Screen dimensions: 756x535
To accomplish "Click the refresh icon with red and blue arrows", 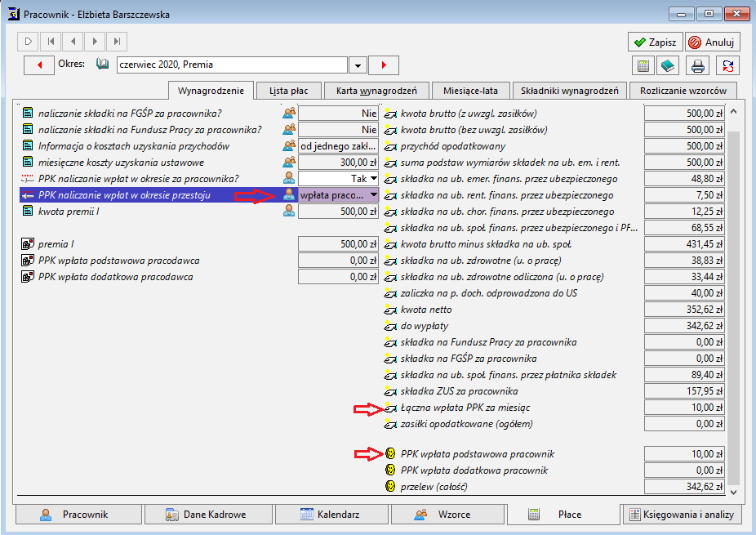I will [727, 65].
